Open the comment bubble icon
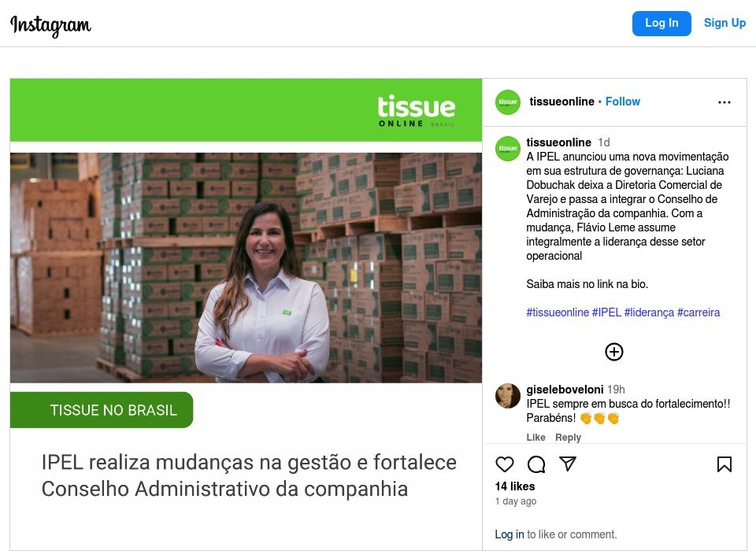The height and width of the screenshot is (558, 756). [x=536, y=464]
